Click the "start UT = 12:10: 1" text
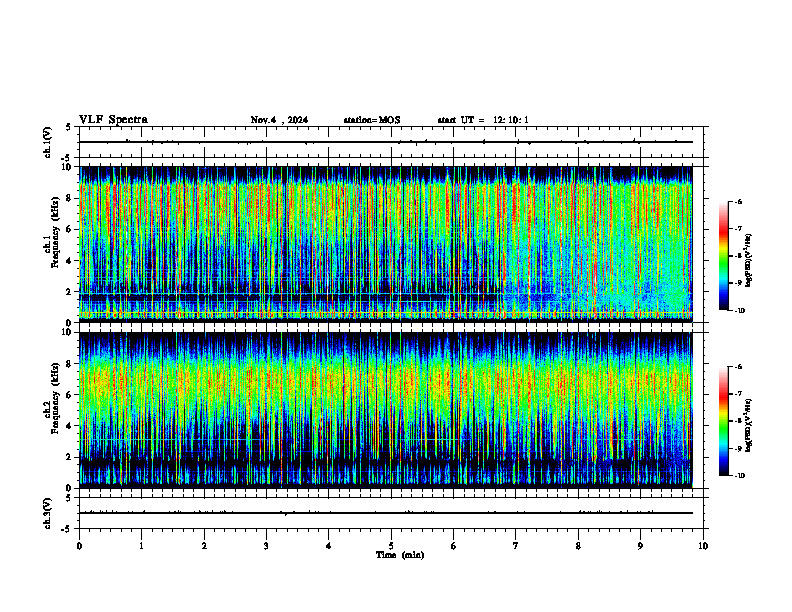This screenshot has width=792, height=612. [483, 120]
